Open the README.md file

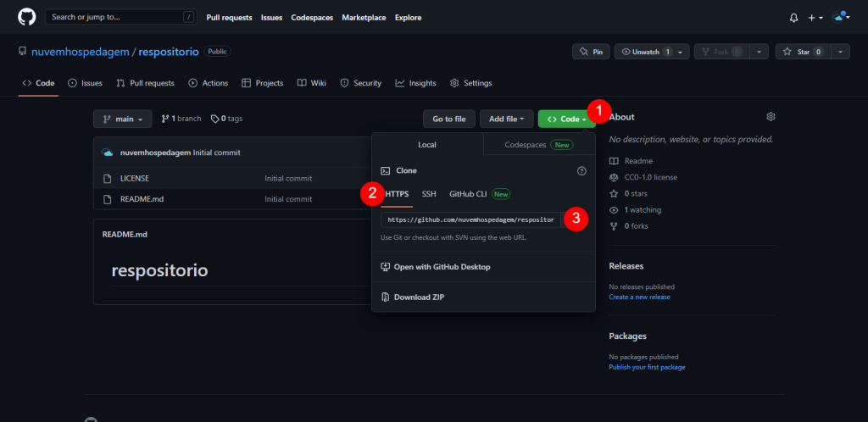point(142,198)
